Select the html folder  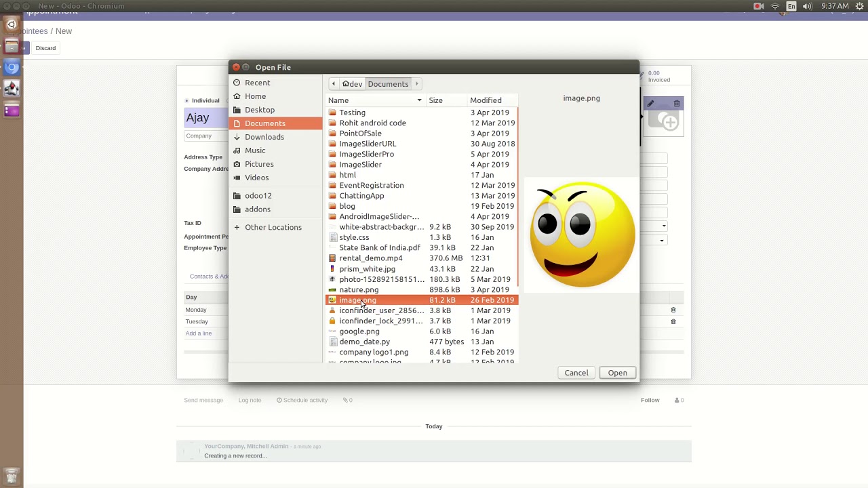pyautogui.click(x=421, y=175)
